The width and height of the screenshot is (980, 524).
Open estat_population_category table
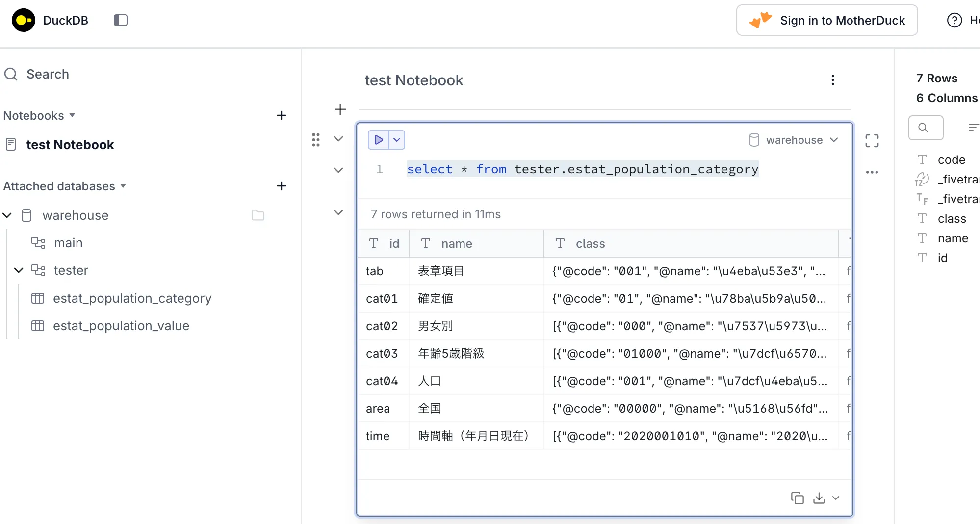[x=132, y=298]
